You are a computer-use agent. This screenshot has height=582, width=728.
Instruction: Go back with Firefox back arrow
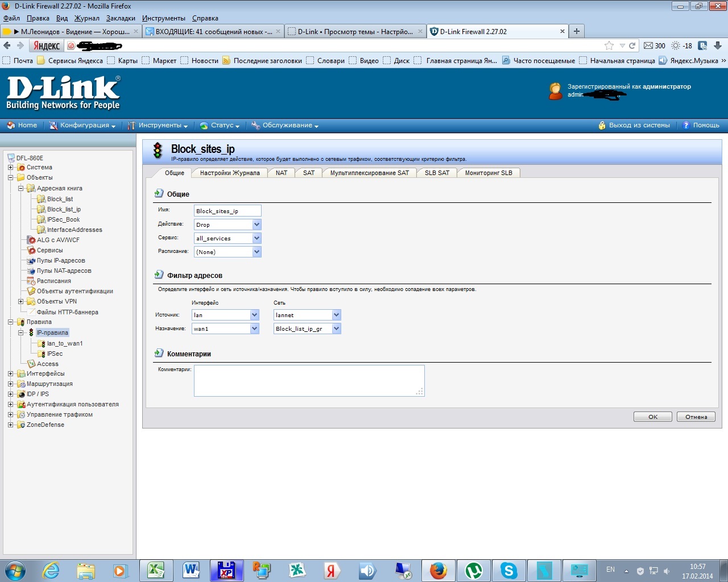7,45
